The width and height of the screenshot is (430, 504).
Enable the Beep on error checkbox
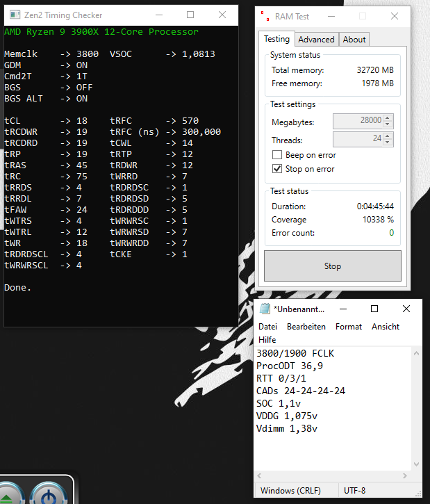[277, 155]
